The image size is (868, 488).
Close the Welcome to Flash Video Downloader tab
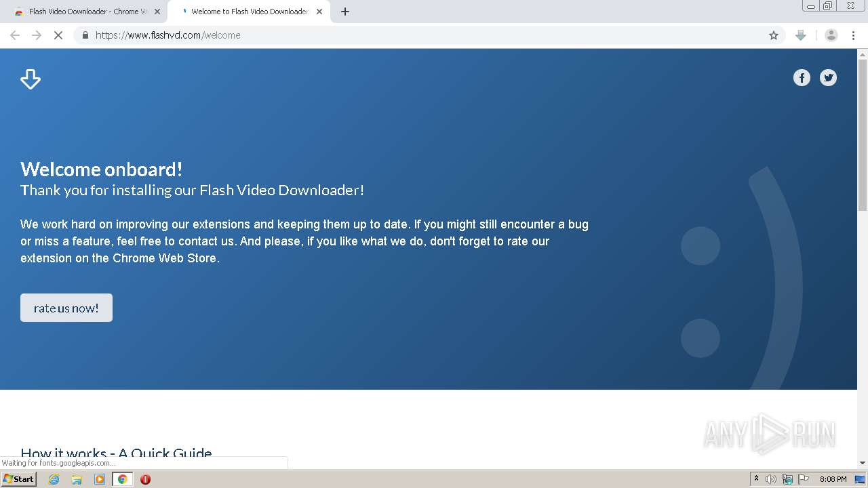319,12
